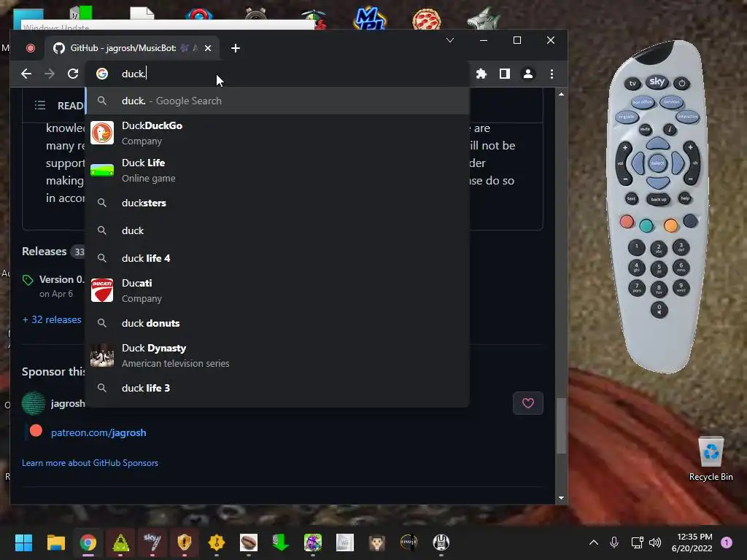This screenshot has width=747, height=560.
Task: Select the 'duck life 4' suggestion
Action: coord(277,258)
